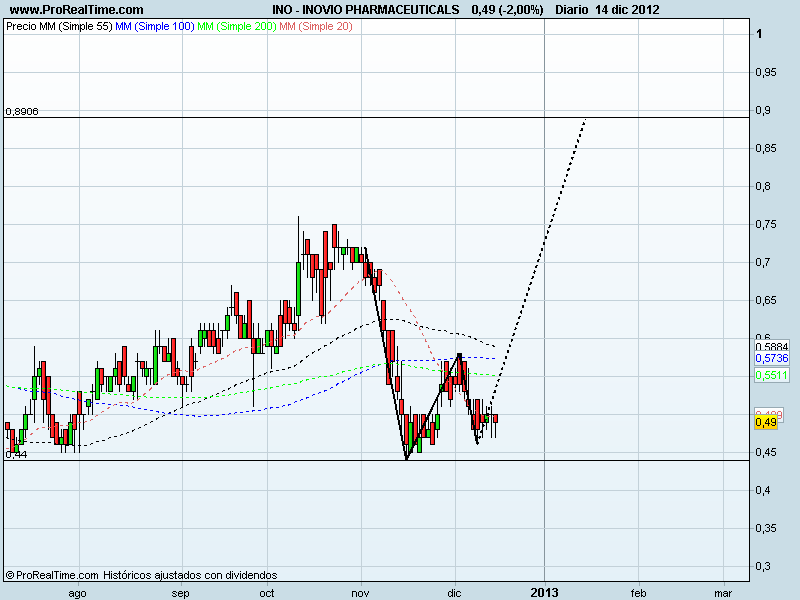Click the mar month axis label

[723, 593]
